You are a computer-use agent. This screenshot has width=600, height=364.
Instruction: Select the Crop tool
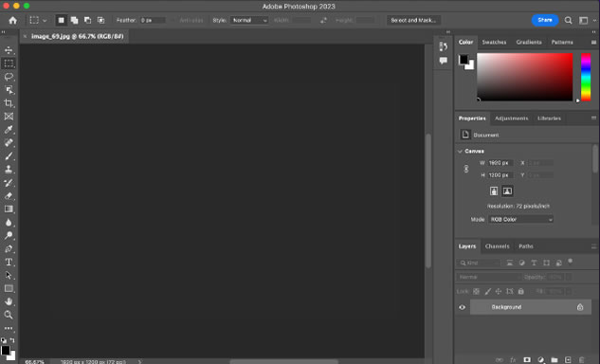click(x=9, y=103)
